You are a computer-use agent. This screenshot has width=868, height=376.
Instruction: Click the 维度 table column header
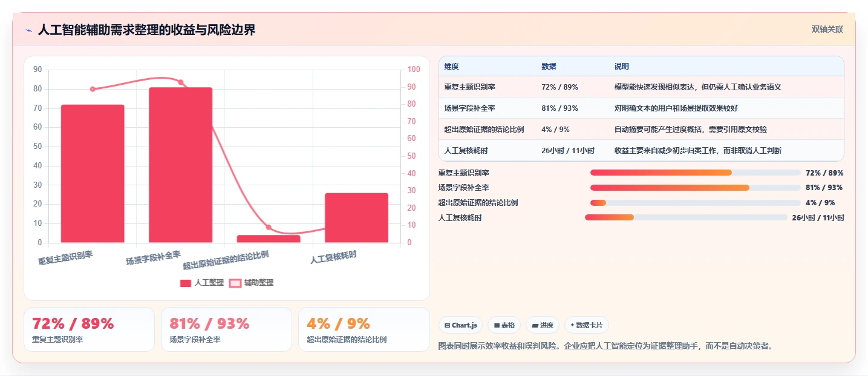(452, 67)
